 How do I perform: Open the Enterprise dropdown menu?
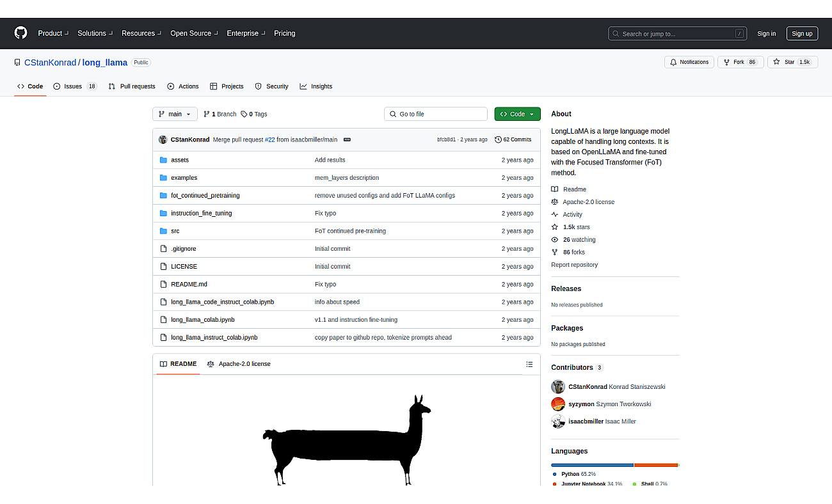[x=246, y=33]
